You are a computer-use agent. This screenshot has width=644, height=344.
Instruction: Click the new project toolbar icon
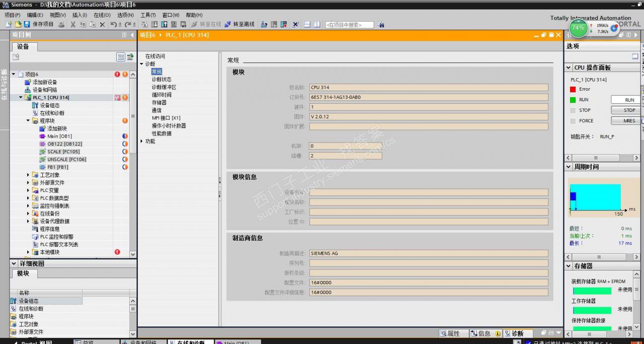9,24
